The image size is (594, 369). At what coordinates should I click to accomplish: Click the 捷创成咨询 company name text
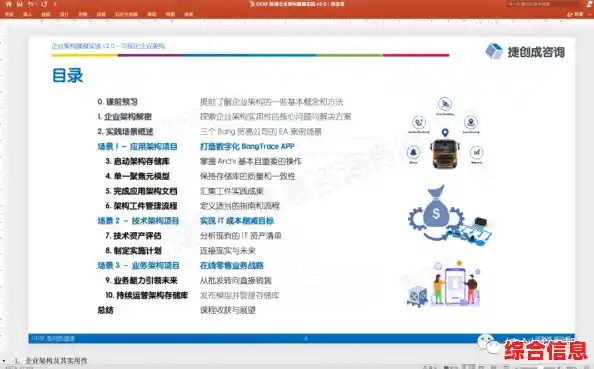536,52
